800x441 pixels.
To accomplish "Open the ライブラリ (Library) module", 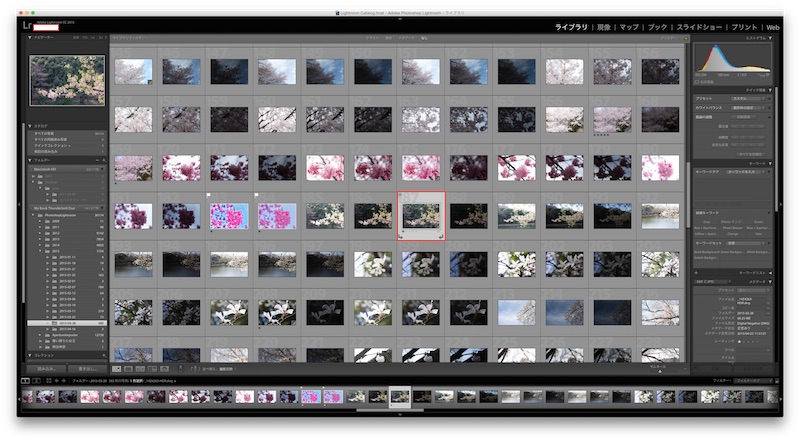I will (571, 27).
